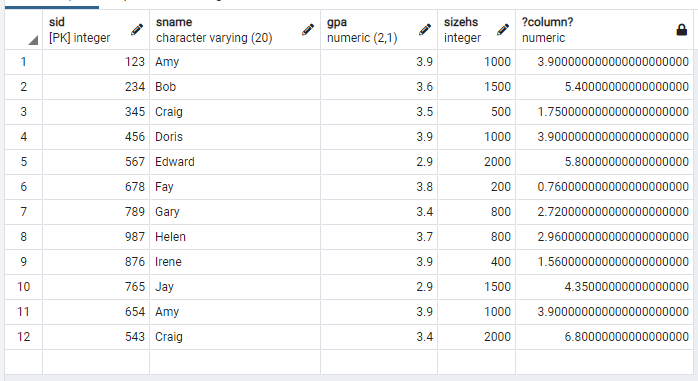Click sizehs cell 400 in Irene's row

pyautogui.click(x=477, y=261)
